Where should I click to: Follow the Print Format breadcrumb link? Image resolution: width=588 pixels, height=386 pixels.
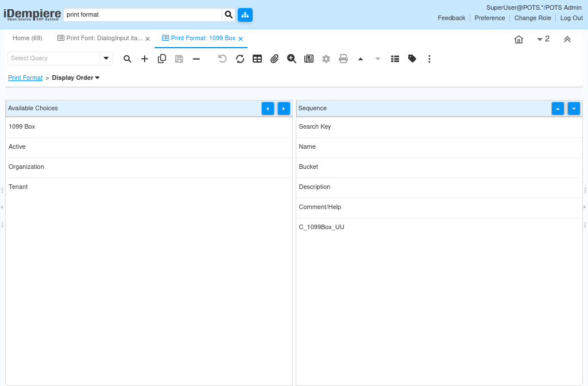25,78
